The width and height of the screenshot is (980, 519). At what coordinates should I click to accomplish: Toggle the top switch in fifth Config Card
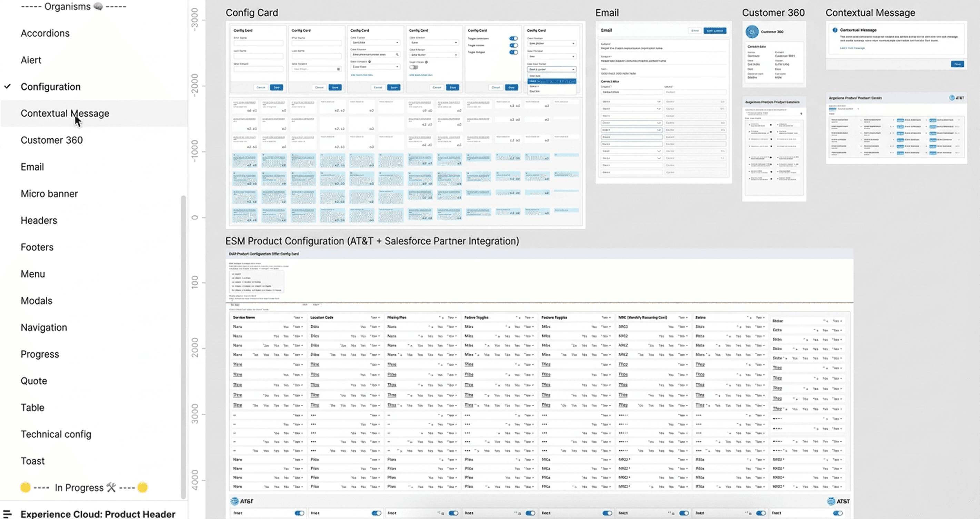pos(513,38)
